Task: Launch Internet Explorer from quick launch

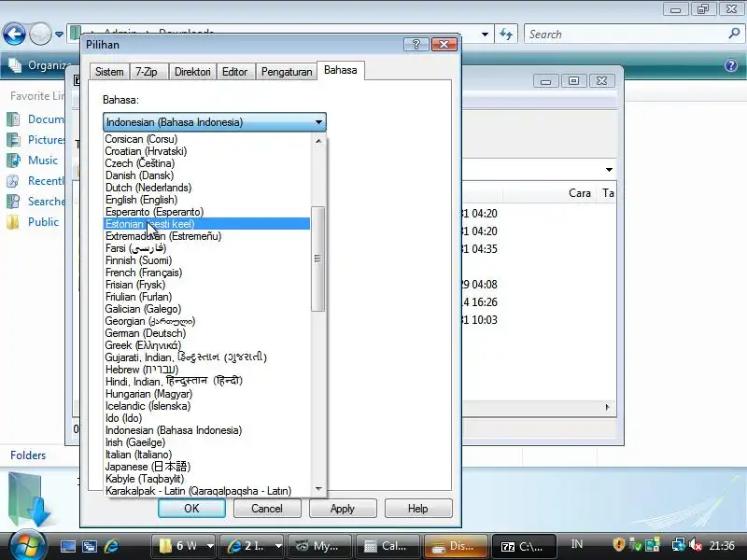Action: click(111, 546)
